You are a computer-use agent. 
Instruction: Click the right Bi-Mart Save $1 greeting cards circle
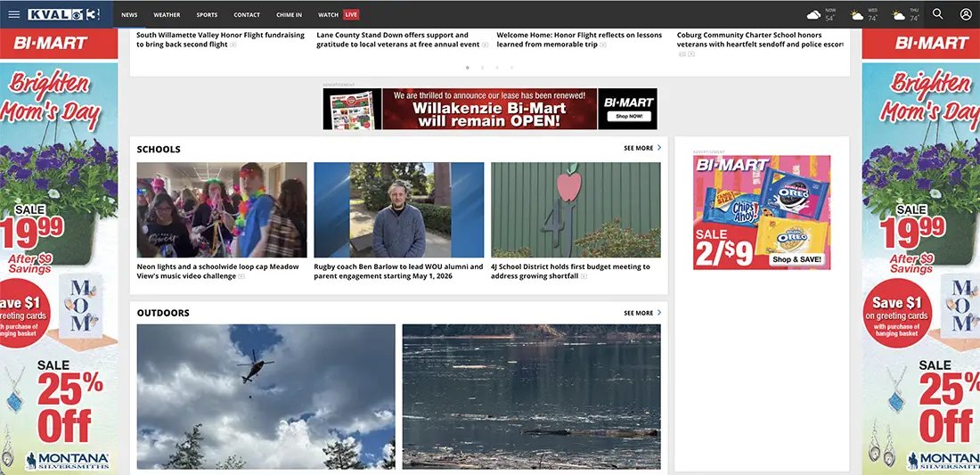pos(897,313)
